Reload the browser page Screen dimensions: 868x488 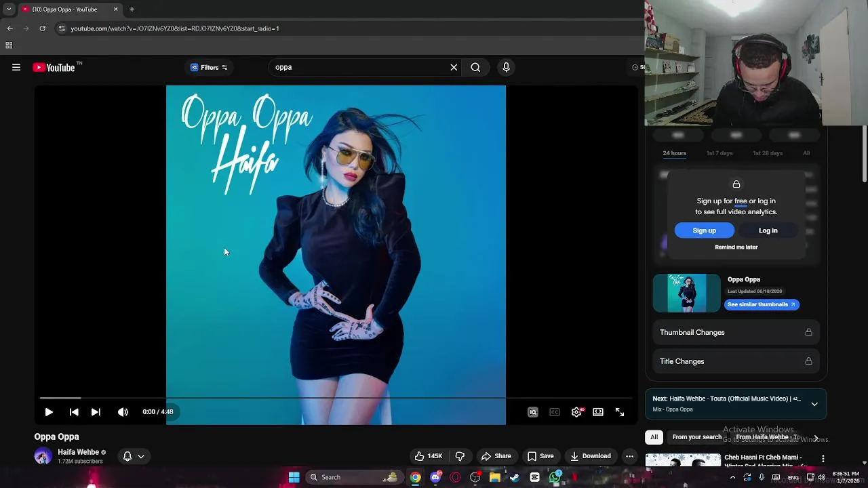click(x=42, y=28)
